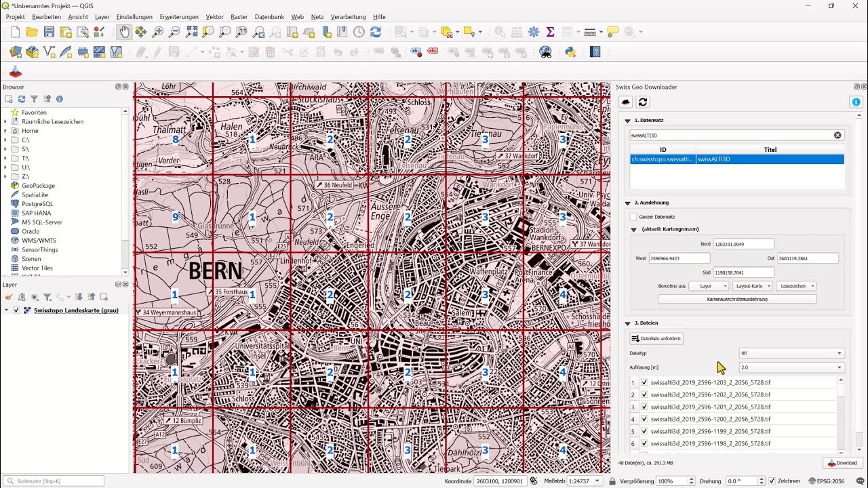Click the Zoom Full extent icon

pyautogui.click(x=191, y=32)
